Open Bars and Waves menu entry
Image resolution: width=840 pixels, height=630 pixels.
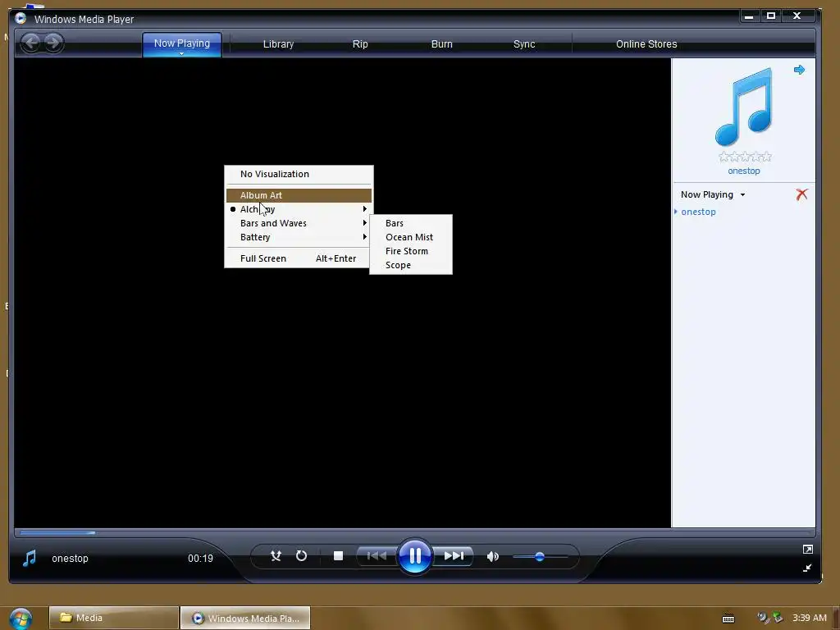point(299,223)
